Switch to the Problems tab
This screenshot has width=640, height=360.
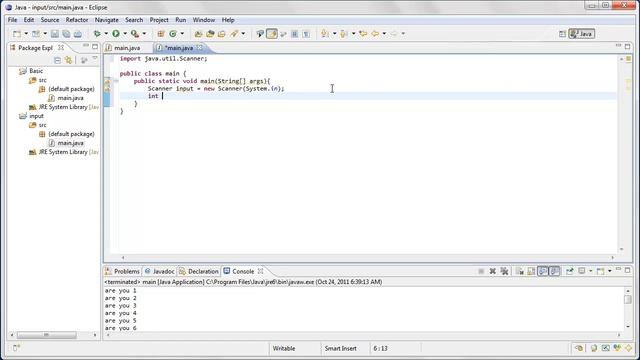(122, 271)
